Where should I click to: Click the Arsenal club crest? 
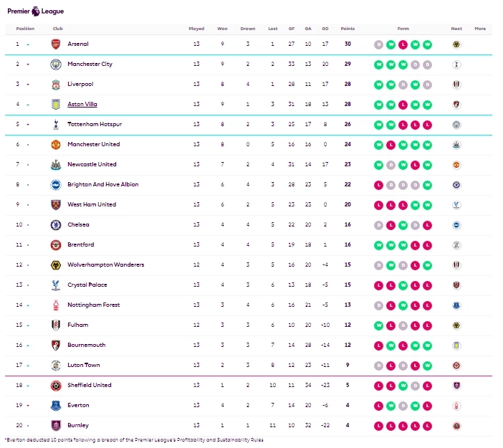pos(56,44)
